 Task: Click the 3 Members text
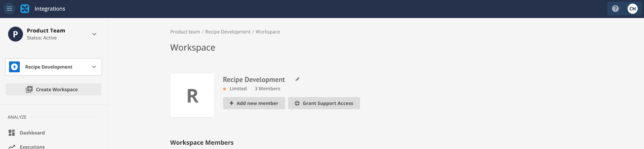coord(267,88)
